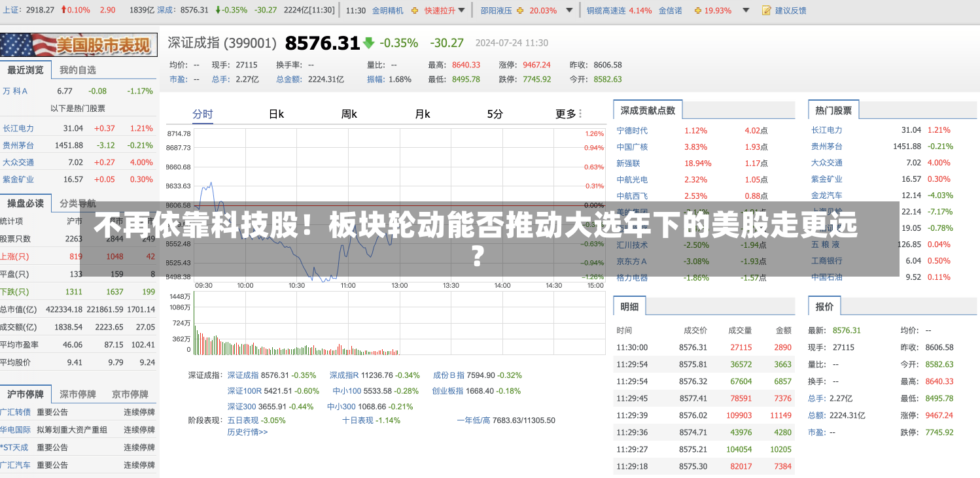Open the 中小300 index link
The height and width of the screenshot is (478, 980).
pyautogui.click(x=341, y=406)
